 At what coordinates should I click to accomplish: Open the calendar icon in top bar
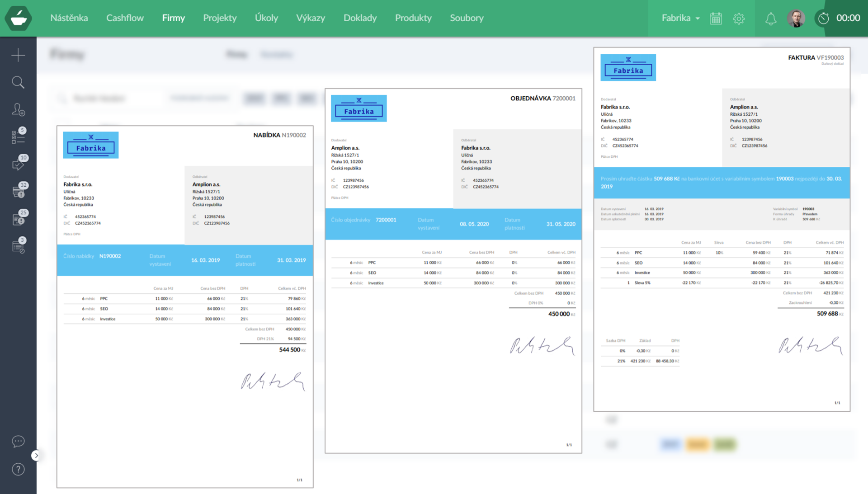coord(716,19)
